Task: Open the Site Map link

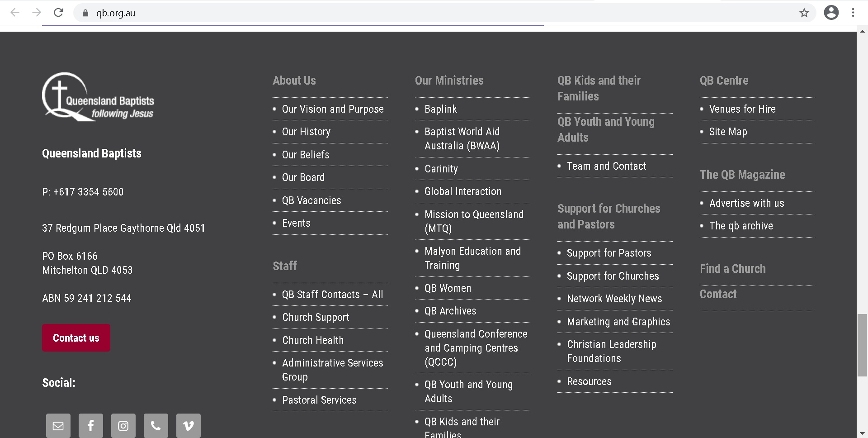Action: pos(728,132)
